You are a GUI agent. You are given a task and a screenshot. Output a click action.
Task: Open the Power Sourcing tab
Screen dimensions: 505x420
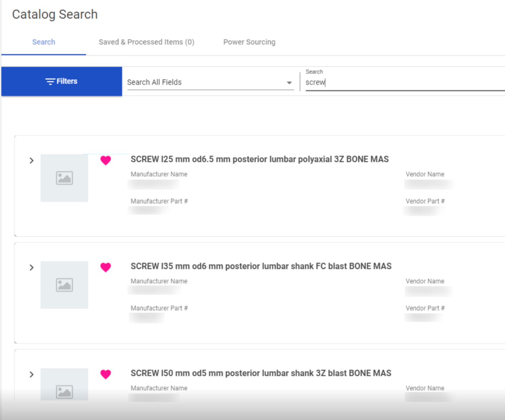(x=249, y=42)
